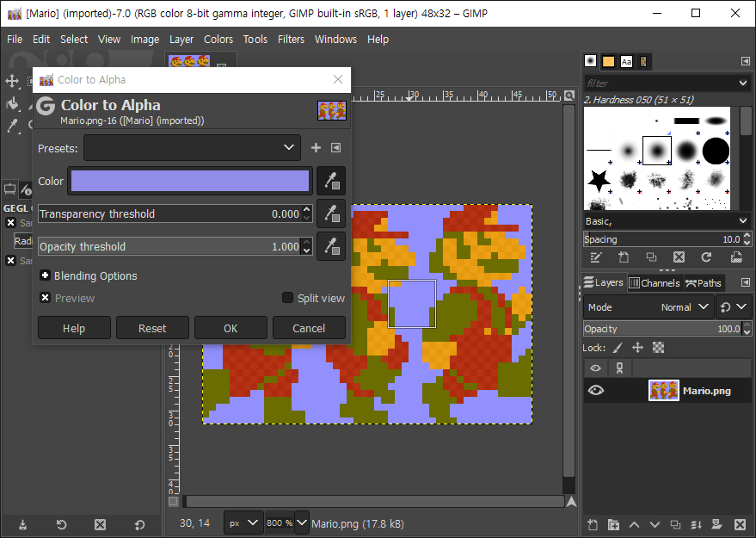
Task: Click Reset in Color to Alpha
Action: click(152, 328)
